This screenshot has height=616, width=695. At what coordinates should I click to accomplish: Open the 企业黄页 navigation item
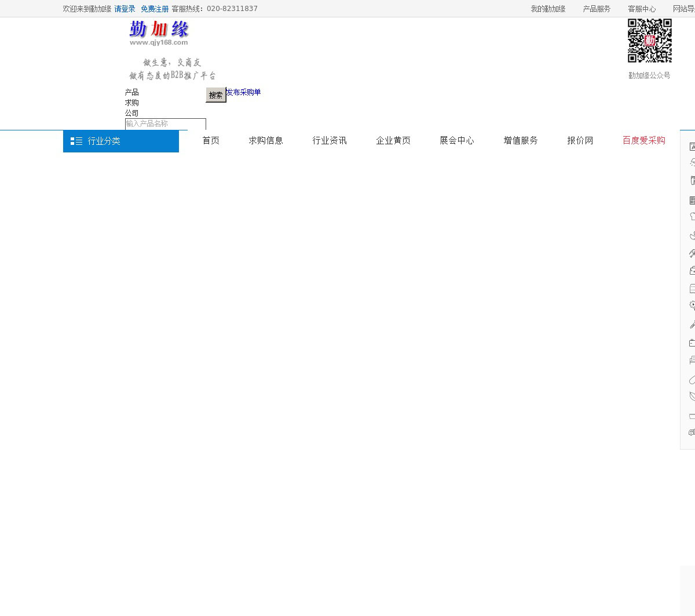pyautogui.click(x=393, y=140)
